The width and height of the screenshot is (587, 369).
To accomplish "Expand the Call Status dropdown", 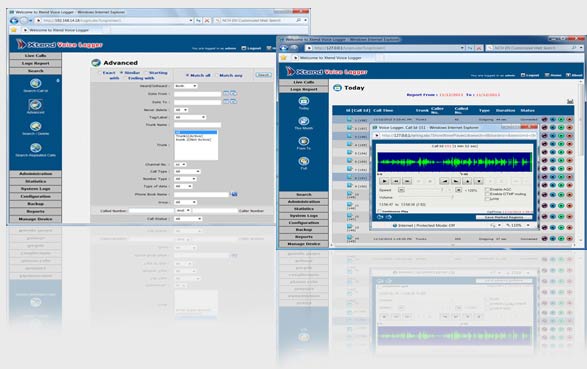I will [x=188, y=219].
